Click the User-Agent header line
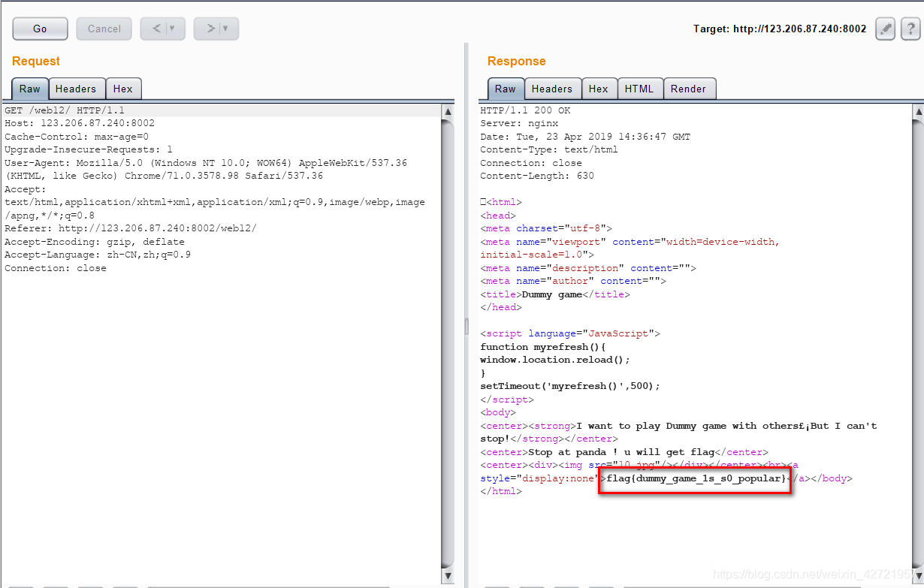 206,169
